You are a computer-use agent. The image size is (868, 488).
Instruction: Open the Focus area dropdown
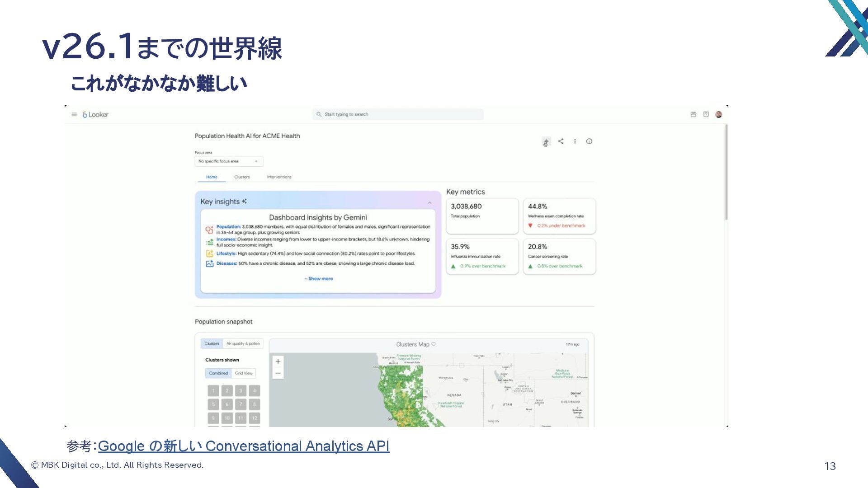[x=229, y=161]
